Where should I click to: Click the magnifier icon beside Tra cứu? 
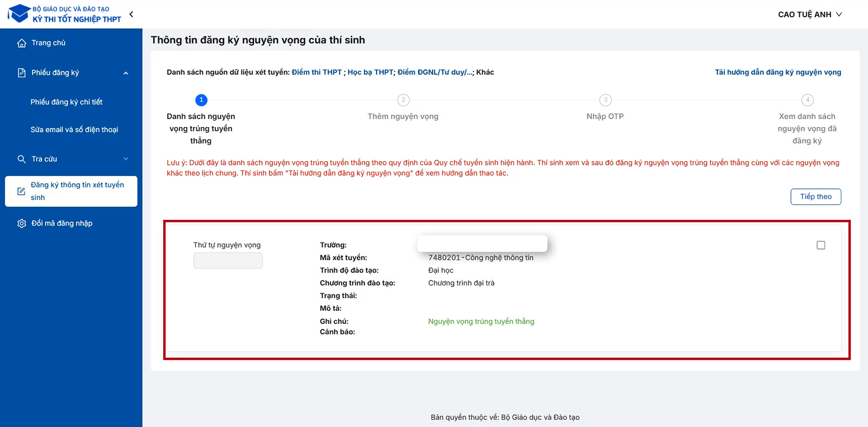[x=22, y=159]
